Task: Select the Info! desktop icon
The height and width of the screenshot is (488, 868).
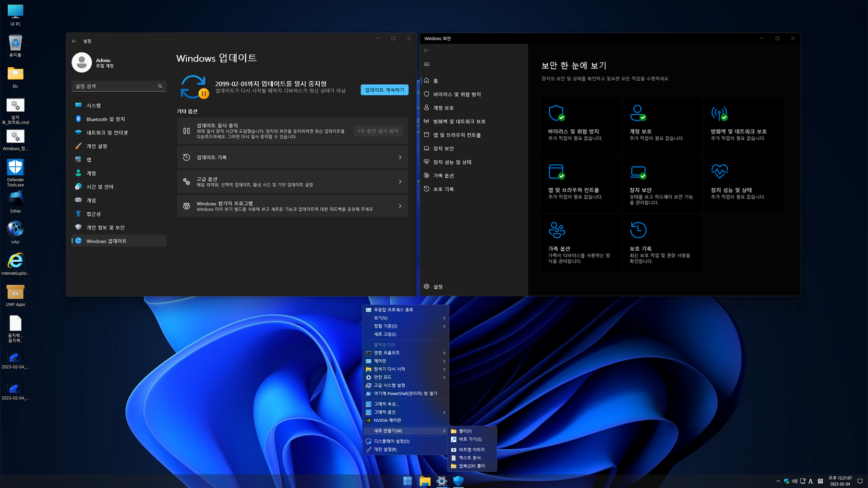Action: coord(15,233)
